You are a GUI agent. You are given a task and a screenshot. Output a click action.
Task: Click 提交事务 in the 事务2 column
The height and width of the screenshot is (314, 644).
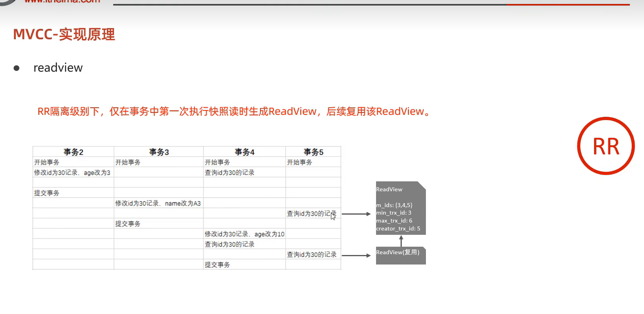click(47, 193)
